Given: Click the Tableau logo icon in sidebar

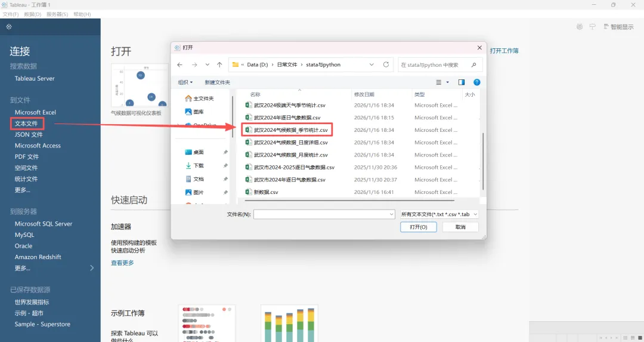Looking at the screenshot, I should [9, 27].
